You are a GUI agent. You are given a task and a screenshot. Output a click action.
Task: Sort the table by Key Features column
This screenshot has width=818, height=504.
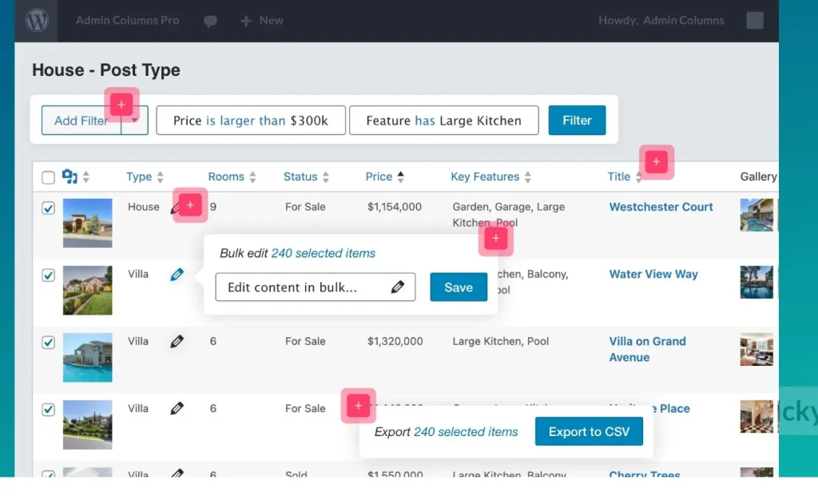(x=527, y=177)
